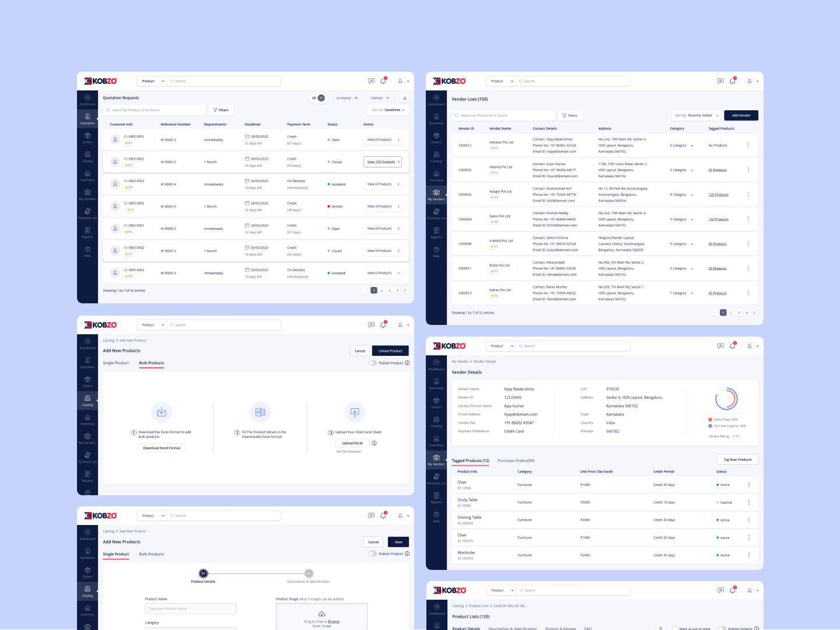The height and width of the screenshot is (630, 840).
Task: Click Cancel button in Bulk Products window
Action: (360, 351)
